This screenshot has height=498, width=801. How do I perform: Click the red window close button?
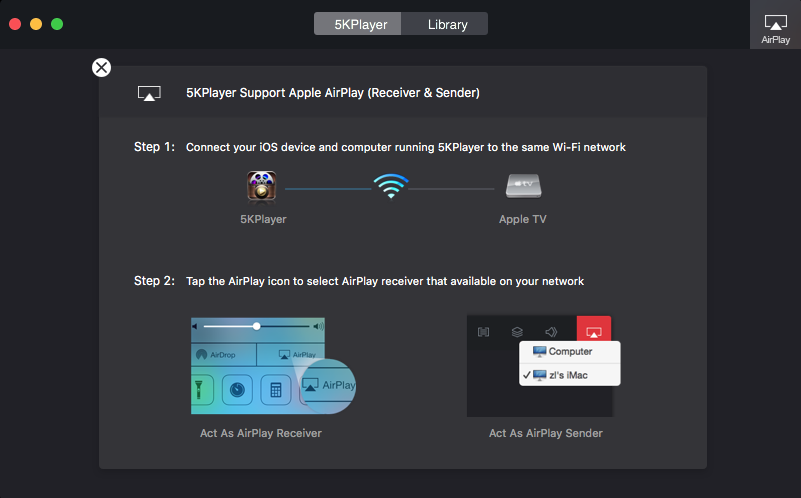coord(15,24)
